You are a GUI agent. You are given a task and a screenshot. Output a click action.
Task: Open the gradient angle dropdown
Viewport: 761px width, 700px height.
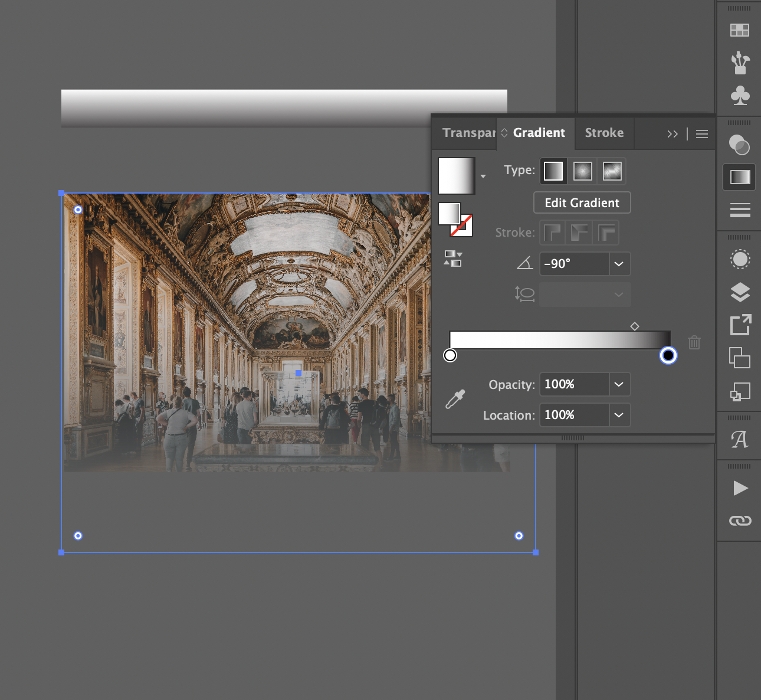tap(619, 264)
